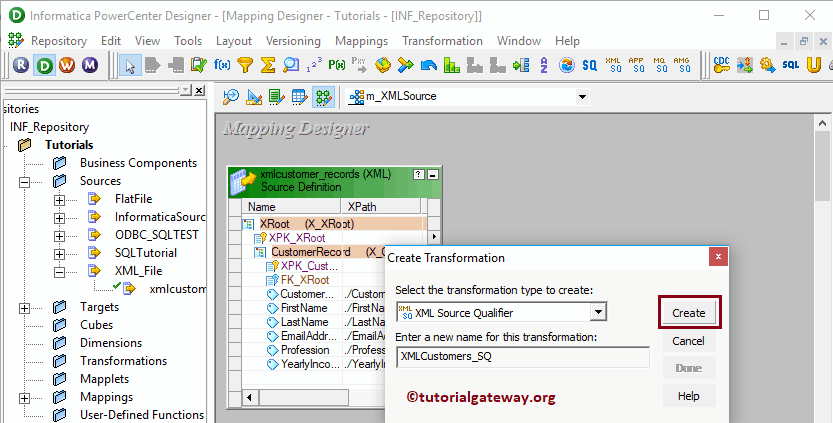Screen dimensions: 833x423
Task: Click the AMG SQ toolbar icon
Action: [682, 65]
